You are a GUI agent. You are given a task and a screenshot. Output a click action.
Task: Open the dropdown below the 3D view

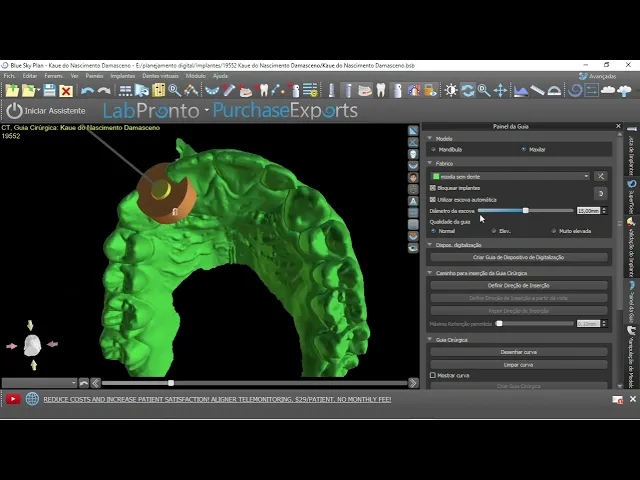tap(39, 383)
